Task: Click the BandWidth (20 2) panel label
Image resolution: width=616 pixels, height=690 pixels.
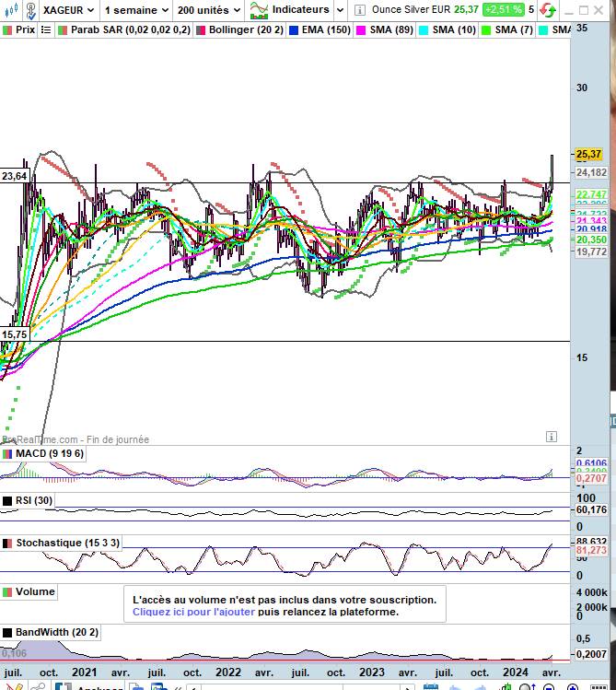Action: pyautogui.click(x=53, y=633)
